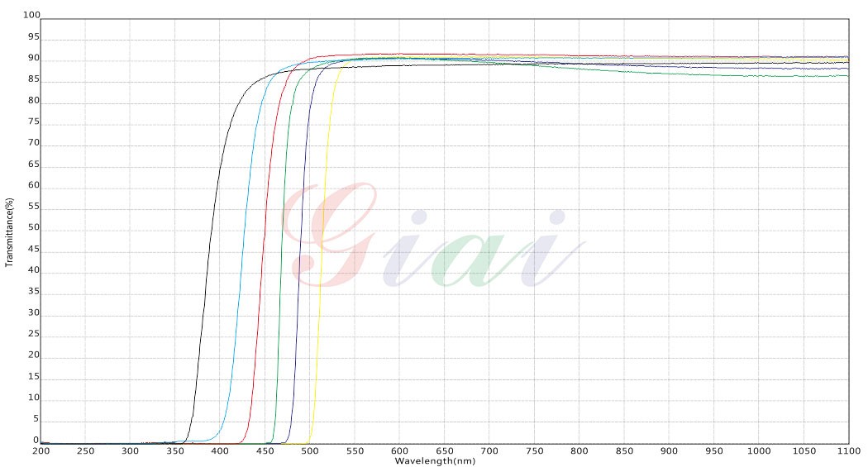Click the 750 label on wavelength axis
868x467 pixels.
[x=534, y=450]
